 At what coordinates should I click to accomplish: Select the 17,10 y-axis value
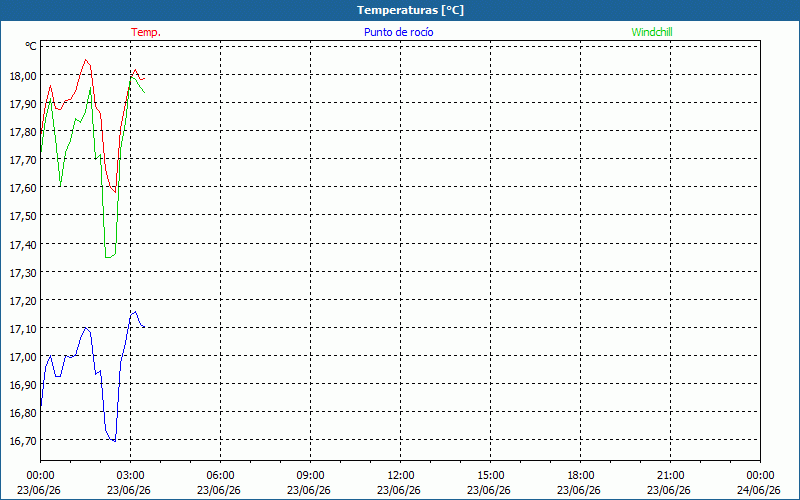[x=23, y=329]
